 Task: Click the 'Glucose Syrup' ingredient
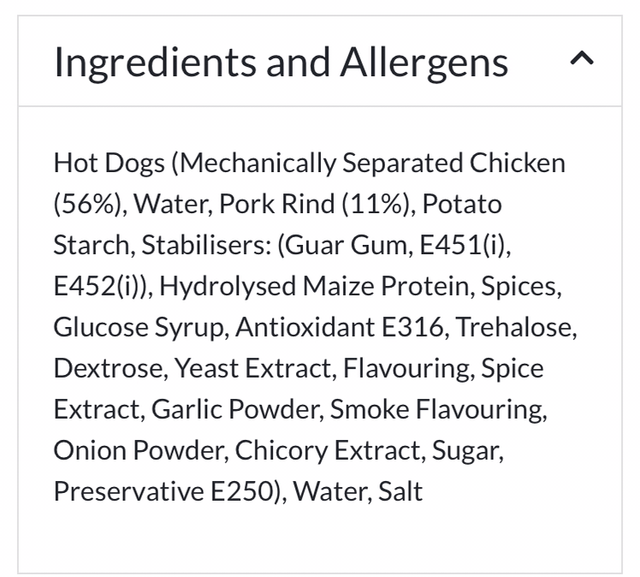tap(140, 327)
